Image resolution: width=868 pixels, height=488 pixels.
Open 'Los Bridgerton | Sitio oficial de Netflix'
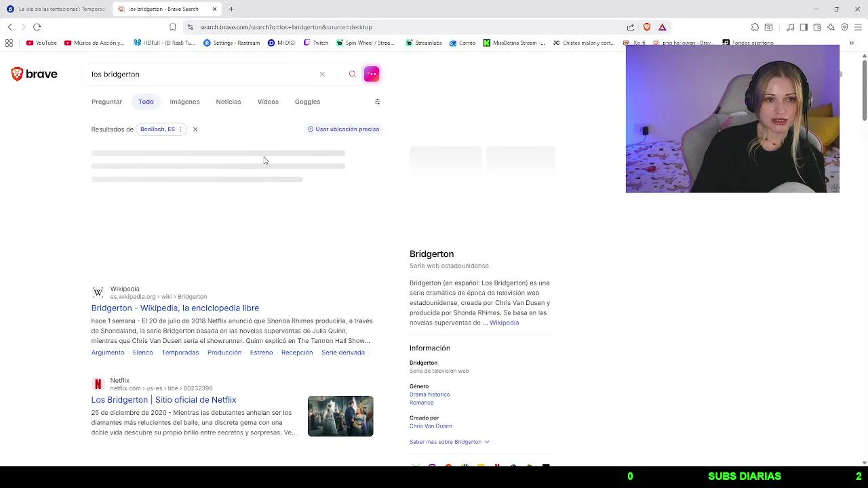click(163, 400)
